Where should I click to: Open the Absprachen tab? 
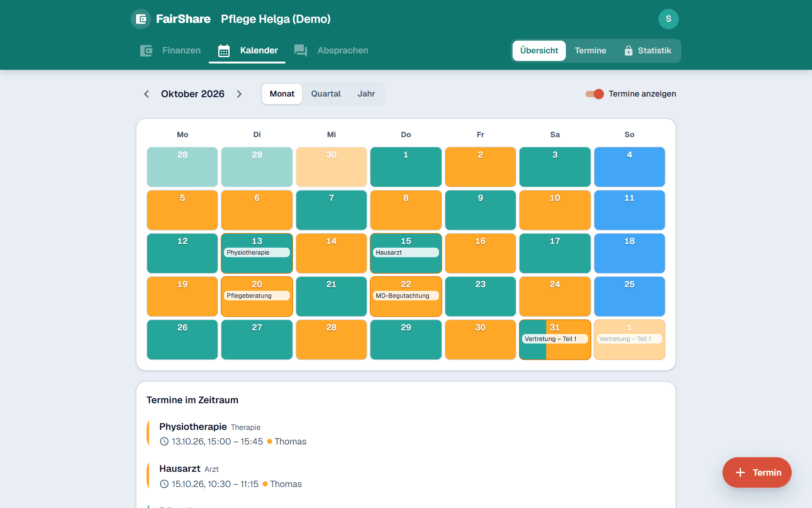pos(331,51)
